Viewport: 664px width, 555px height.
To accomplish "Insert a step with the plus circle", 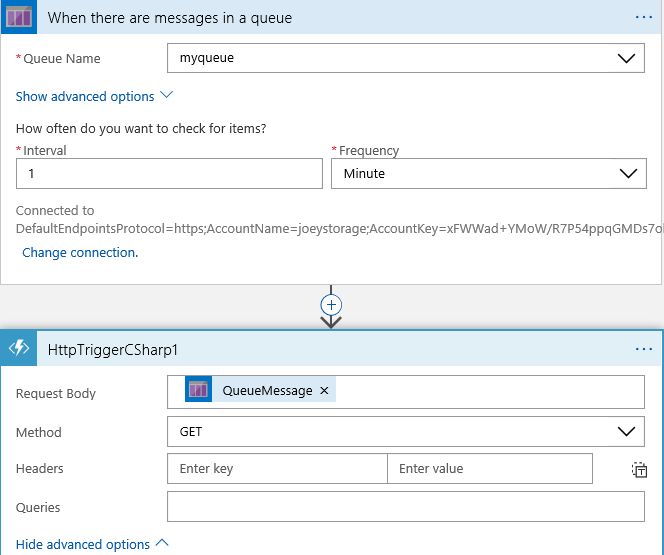I will [331, 305].
